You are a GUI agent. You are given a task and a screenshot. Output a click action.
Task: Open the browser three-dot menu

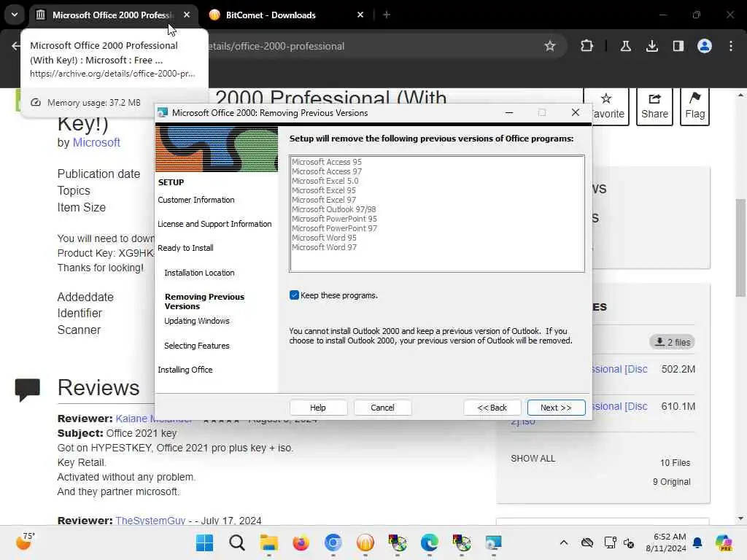tap(731, 46)
